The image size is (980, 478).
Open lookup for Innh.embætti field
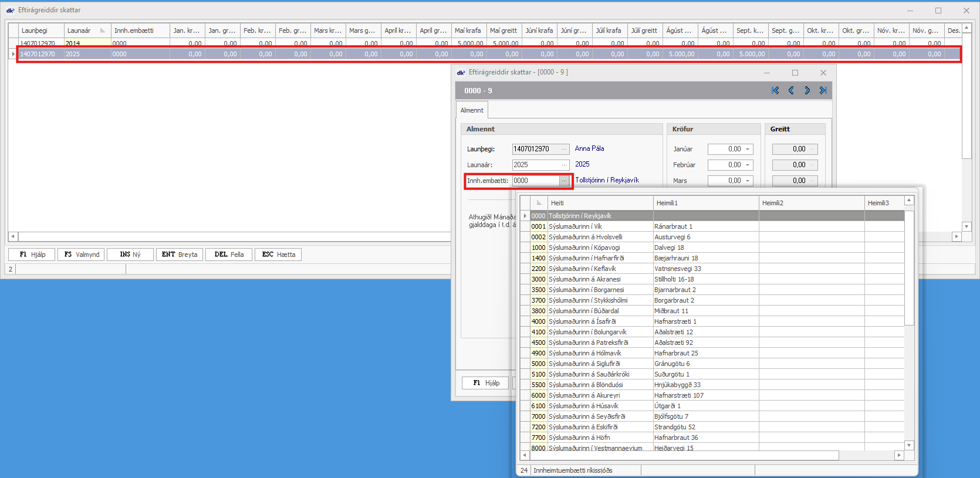point(564,181)
